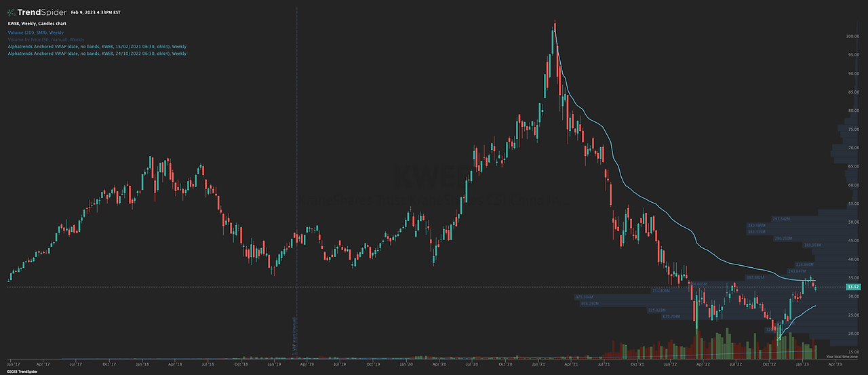Click the 'KWEB, Weekly, Candles chart' title
This screenshot has width=868, height=375.
pos(37,24)
